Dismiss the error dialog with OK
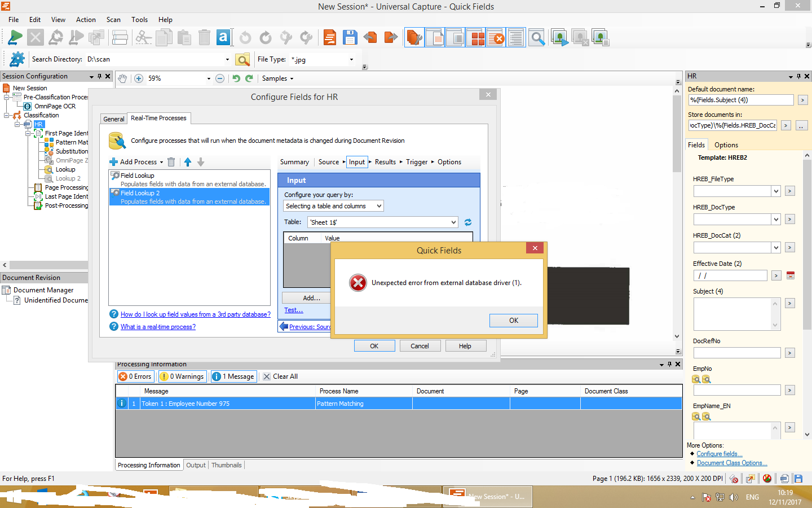Screen dimensions: 812x508 (x=514, y=321)
